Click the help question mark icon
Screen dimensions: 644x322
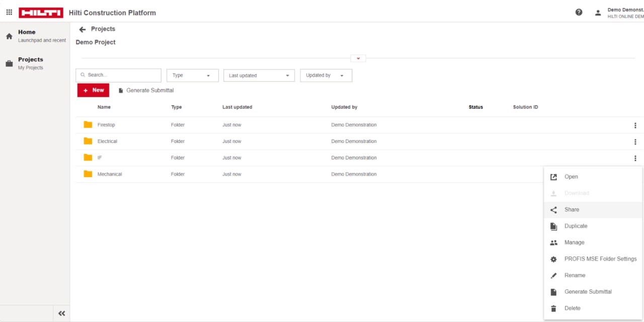point(579,12)
